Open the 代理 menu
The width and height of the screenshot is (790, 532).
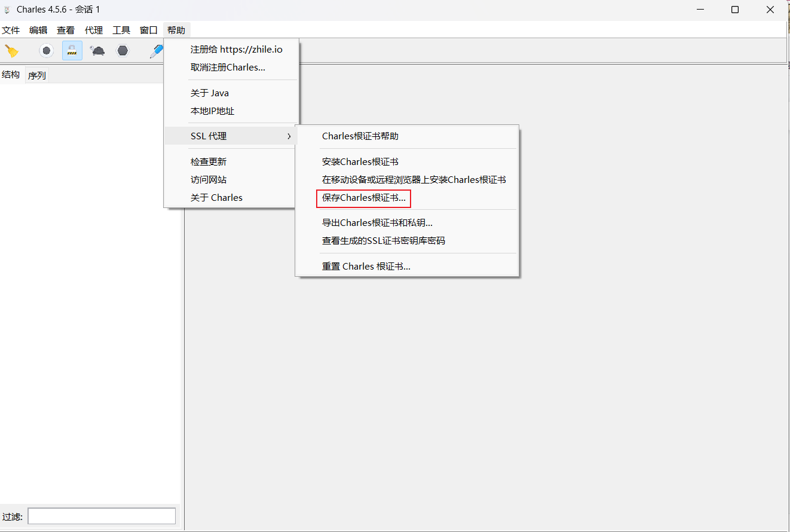tap(93, 30)
